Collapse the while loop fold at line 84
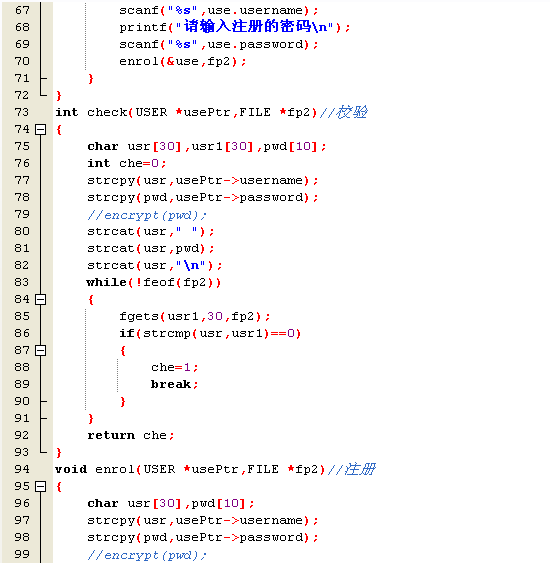Image resolution: width=550 pixels, height=563 pixels. 41,299
